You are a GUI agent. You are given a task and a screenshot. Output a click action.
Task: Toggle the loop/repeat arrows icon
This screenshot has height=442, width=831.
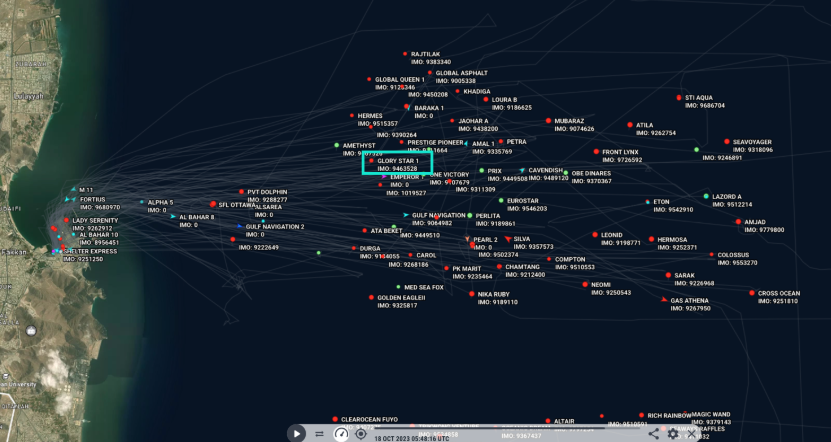(319, 434)
